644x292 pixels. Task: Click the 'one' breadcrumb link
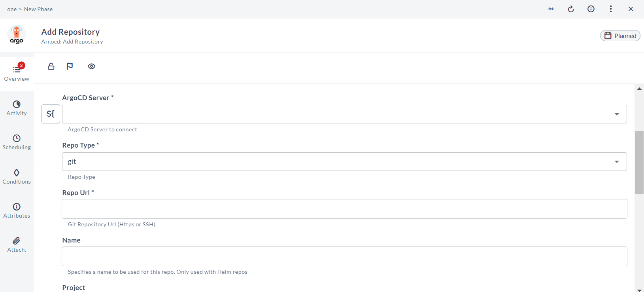tap(12, 9)
